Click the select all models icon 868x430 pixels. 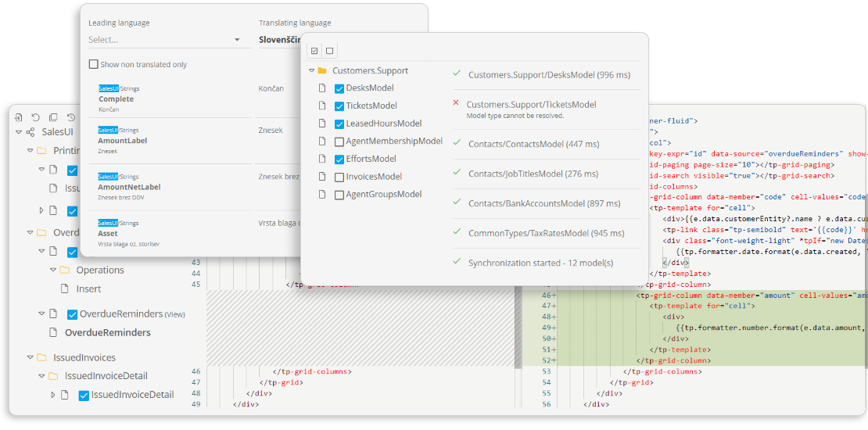tap(314, 51)
